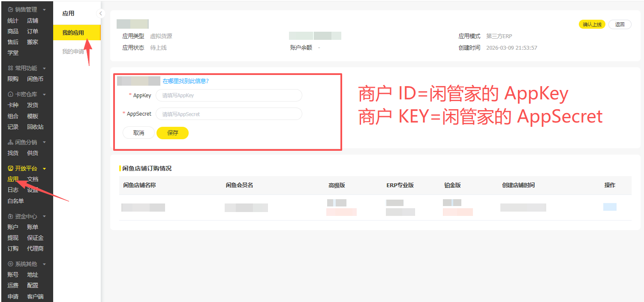Collapse the 卡密仓库 menu arrow
This screenshot has width=644, height=302.
(x=44, y=94)
